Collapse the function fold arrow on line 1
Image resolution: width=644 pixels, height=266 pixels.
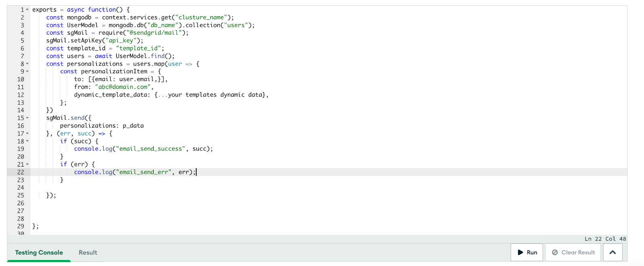[27, 10]
